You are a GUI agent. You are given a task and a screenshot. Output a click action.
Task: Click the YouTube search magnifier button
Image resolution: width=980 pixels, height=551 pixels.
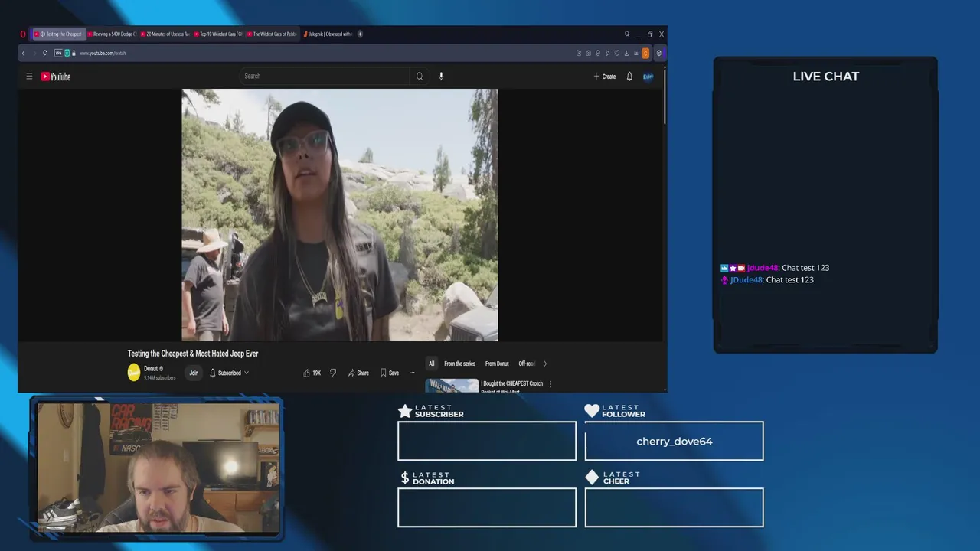[x=420, y=76]
